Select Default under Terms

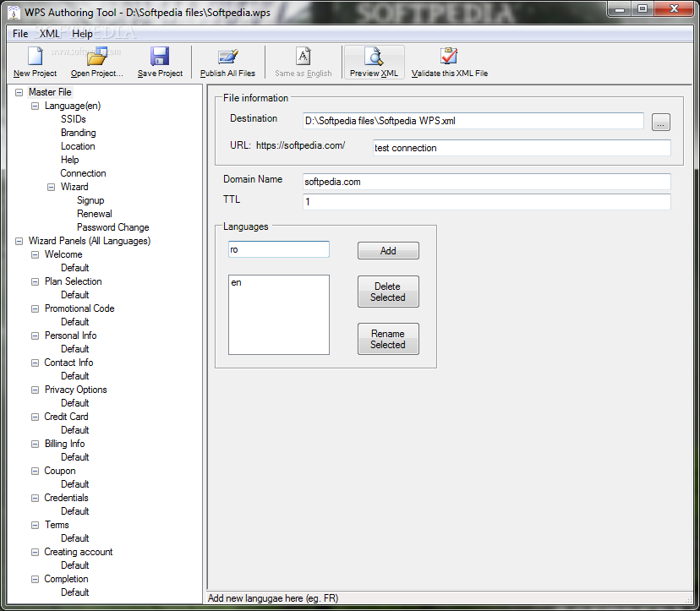[74, 538]
